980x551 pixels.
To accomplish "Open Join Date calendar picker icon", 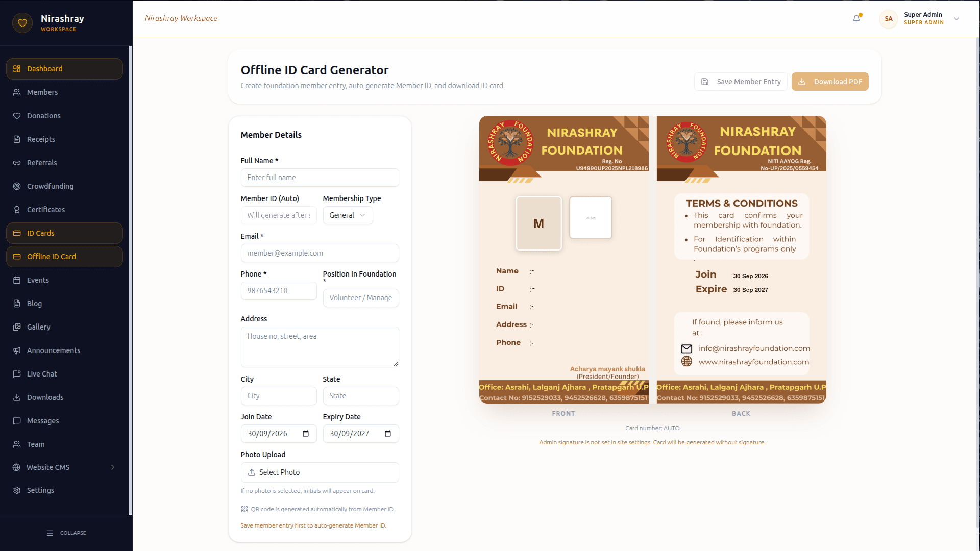I will pos(306,434).
